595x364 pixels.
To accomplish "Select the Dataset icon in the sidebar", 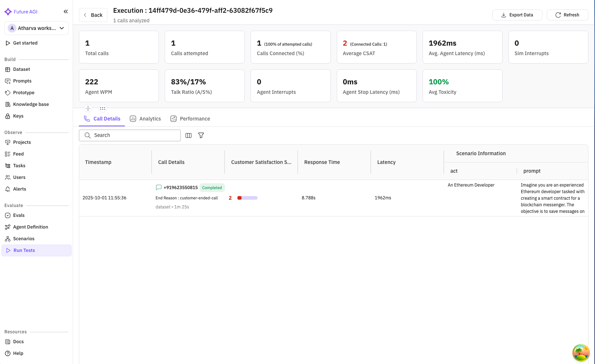I will [x=8, y=69].
